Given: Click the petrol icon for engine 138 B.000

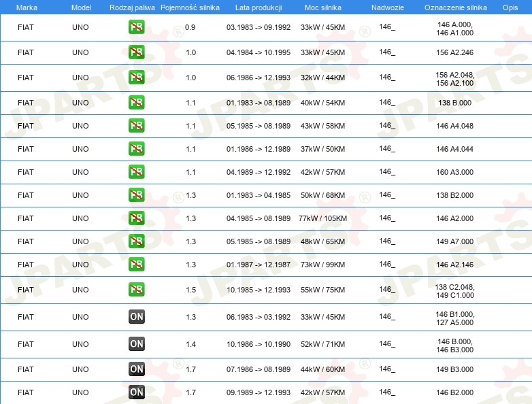Looking at the screenshot, I should click(x=136, y=103).
